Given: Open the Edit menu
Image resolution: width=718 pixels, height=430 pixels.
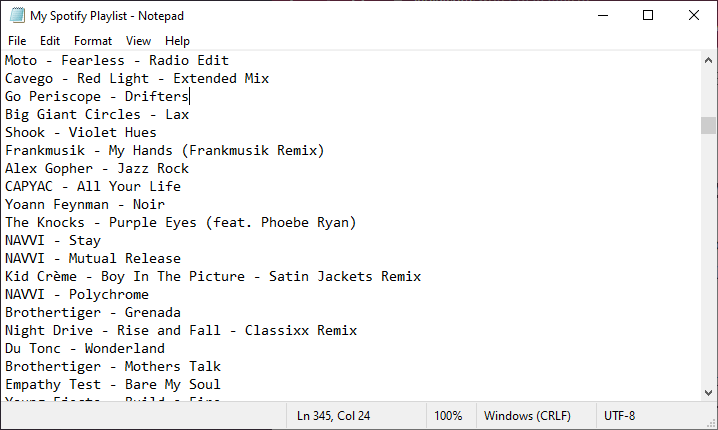Looking at the screenshot, I should pos(50,41).
